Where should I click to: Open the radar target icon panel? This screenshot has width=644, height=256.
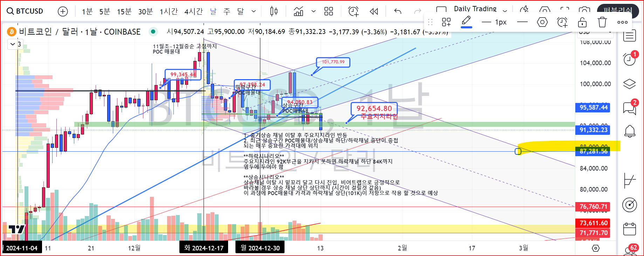pos(629,205)
